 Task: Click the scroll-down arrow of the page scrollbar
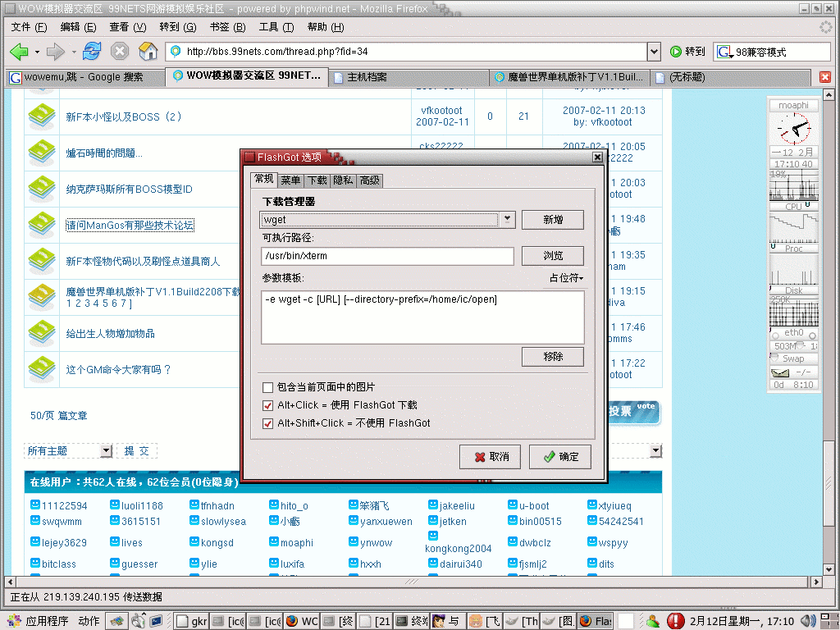click(x=829, y=570)
